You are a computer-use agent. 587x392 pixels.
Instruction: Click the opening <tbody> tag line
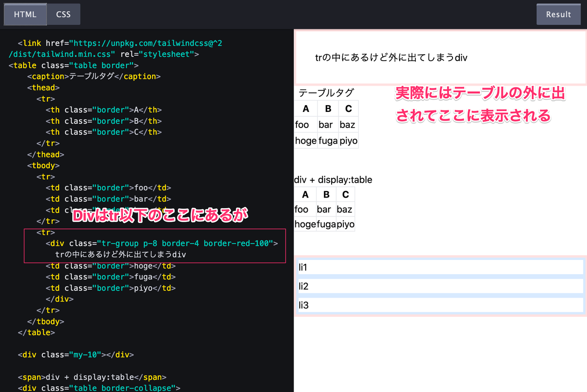coord(44,166)
